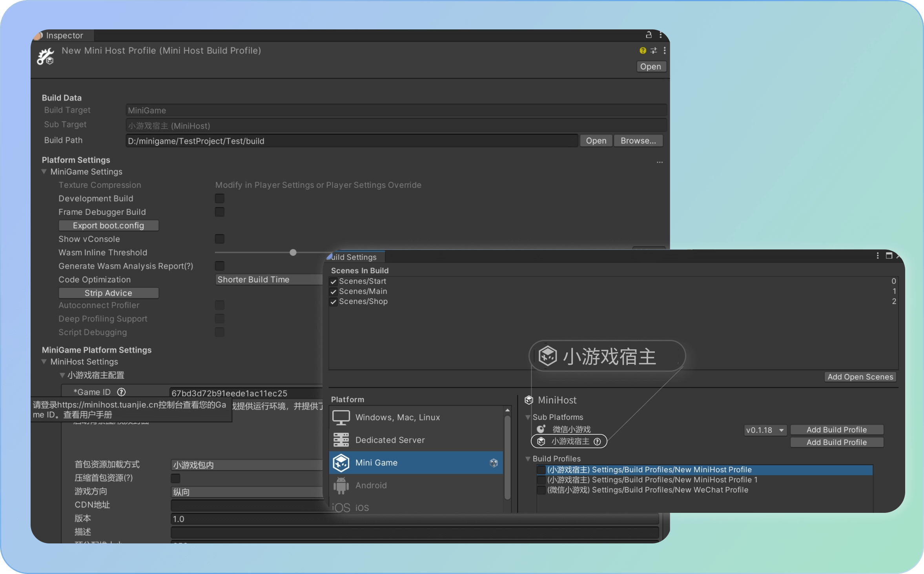Image resolution: width=924 pixels, height=574 pixels.
Task: Click the Game ID help icon
Action: coord(122,392)
